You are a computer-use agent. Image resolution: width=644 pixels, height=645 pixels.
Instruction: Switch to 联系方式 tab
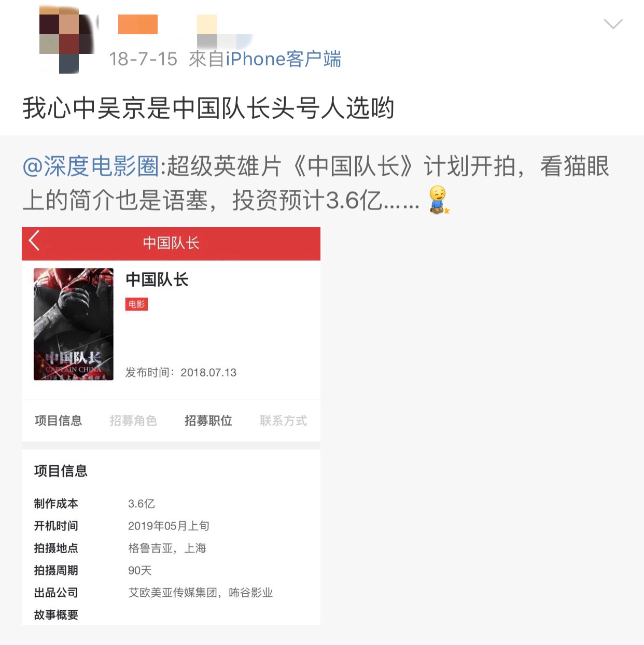pyautogui.click(x=283, y=420)
